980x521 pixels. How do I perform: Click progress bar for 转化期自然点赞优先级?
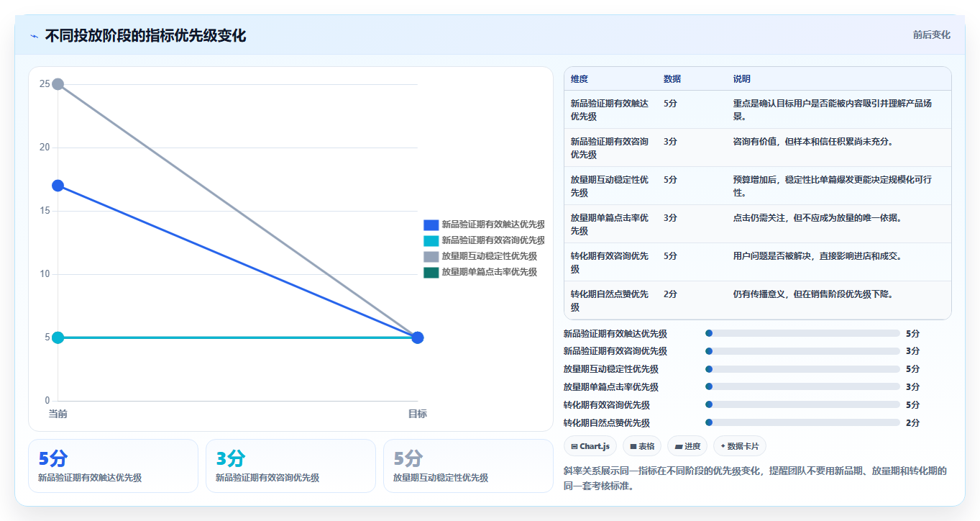click(802, 423)
